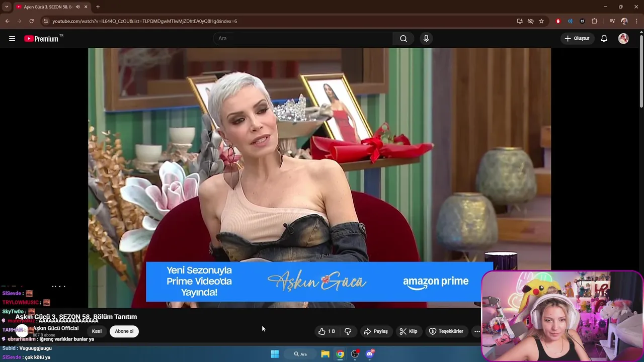Expand the tab search dropdown arrow
The width and height of the screenshot is (644, 362).
coord(7,7)
